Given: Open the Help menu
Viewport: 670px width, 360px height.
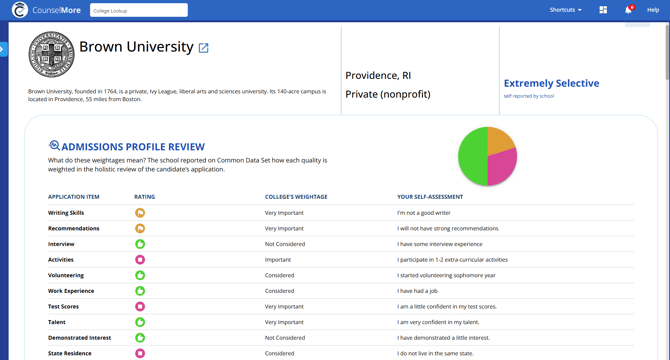Looking at the screenshot, I should (652, 10).
